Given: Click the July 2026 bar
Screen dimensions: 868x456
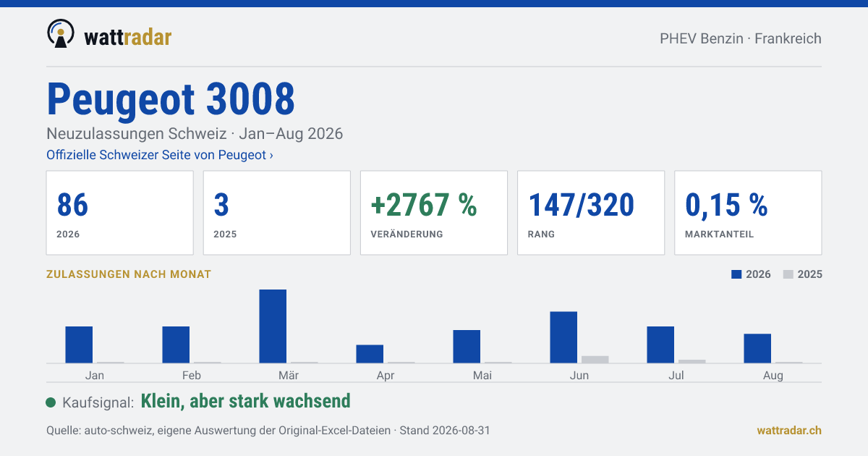Looking at the screenshot, I should point(660,345).
